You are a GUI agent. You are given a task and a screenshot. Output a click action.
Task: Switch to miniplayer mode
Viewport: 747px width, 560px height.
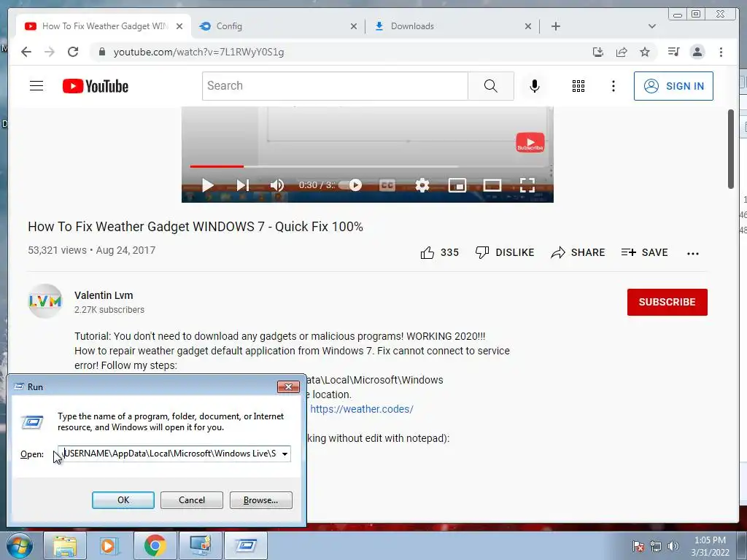click(x=457, y=185)
